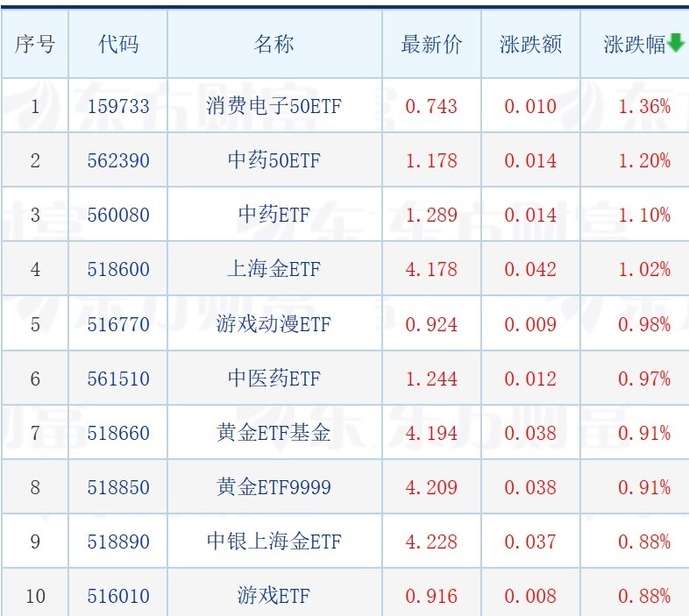This screenshot has height=616, width=689.
Task: Sort by the 最新价 column header
Action: [431, 45]
